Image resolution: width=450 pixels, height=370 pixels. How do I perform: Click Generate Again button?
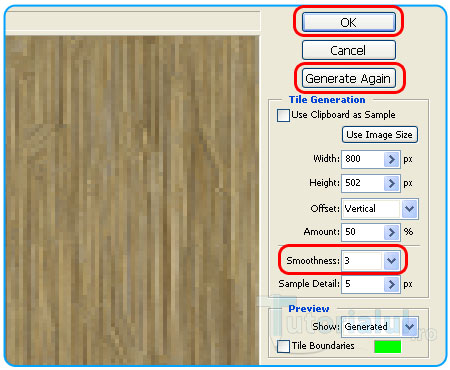(349, 79)
